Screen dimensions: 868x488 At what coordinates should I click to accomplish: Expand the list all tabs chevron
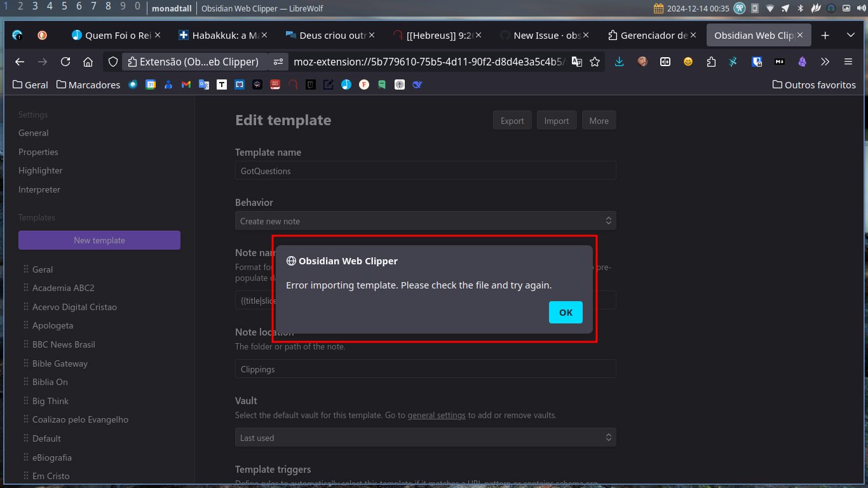[850, 36]
